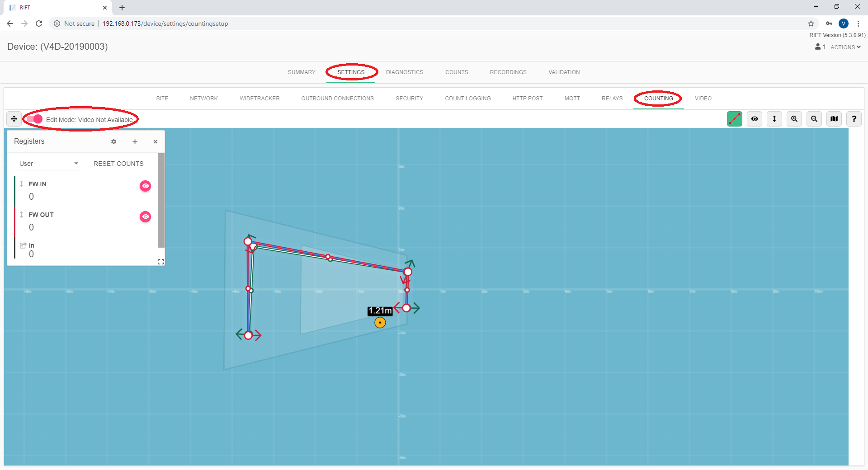Screen dimensions: 868x470
Task: Toggle the Edit Mode switch
Action: point(34,119)
